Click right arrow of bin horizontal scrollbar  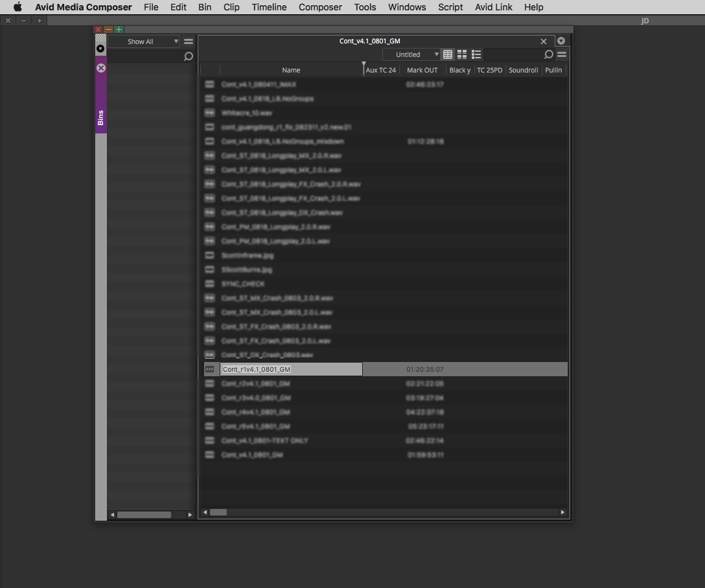pyautogui.click(x=562, y=512)
